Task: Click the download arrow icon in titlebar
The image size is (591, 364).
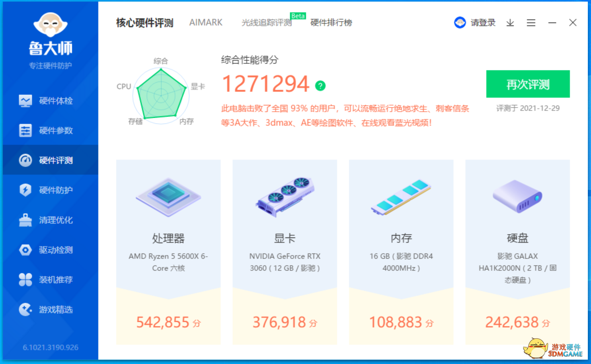Action: tap(510, 23)
